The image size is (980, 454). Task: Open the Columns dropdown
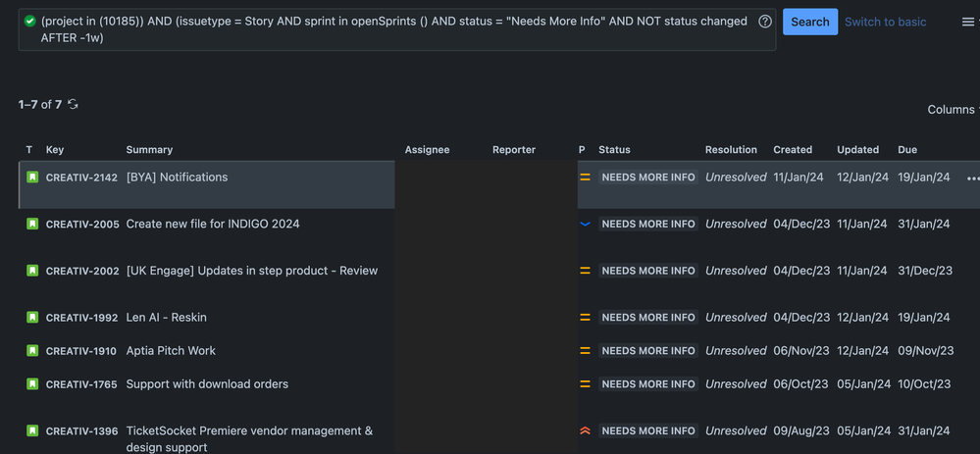(954, 110)
